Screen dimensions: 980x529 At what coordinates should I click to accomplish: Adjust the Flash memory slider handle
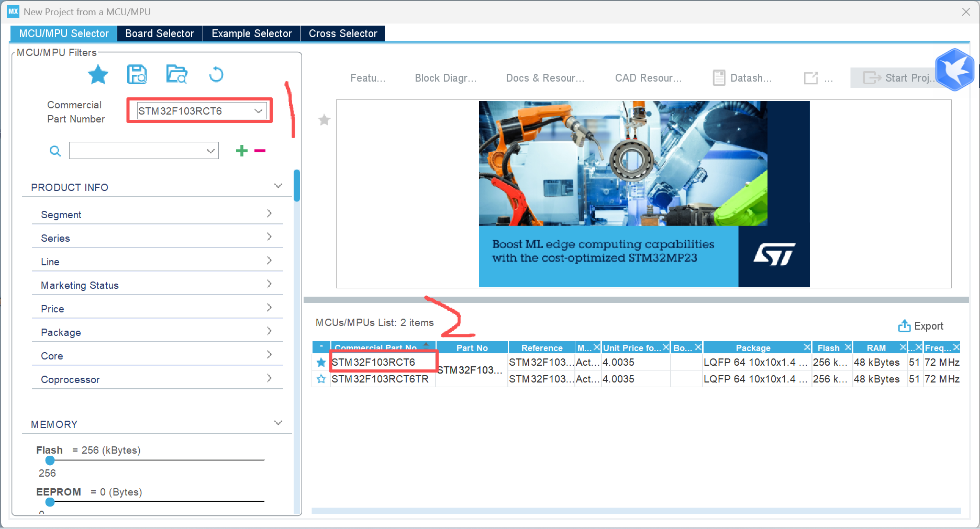click(x=50, y=460)
